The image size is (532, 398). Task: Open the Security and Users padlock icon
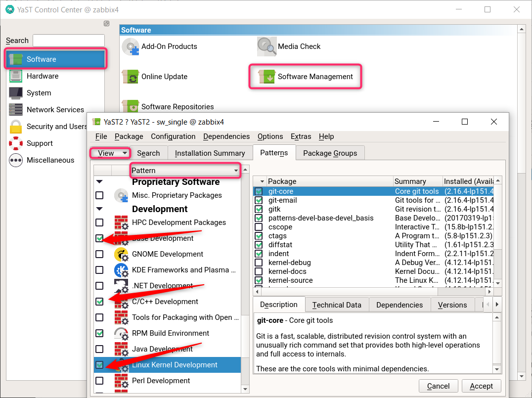point(16,127)
